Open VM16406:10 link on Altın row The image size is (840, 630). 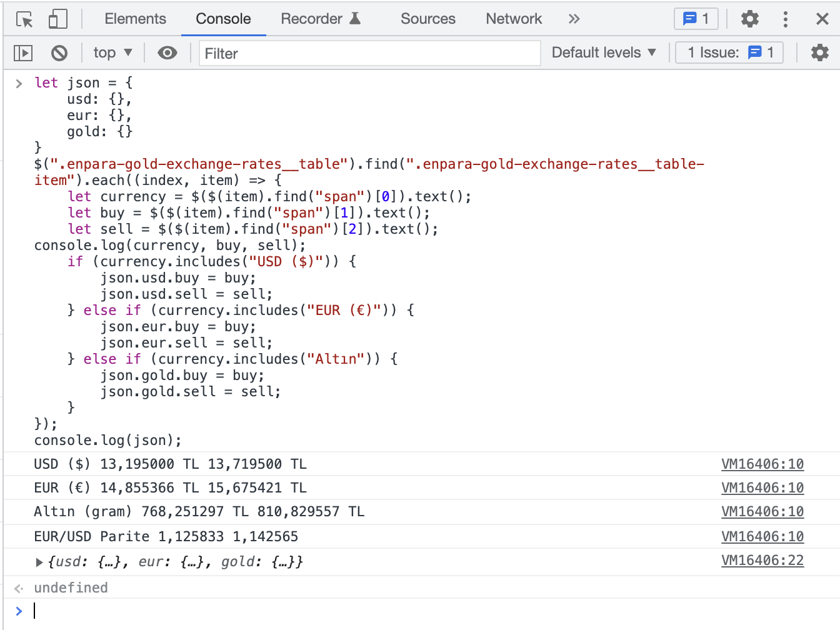[762, 511]
